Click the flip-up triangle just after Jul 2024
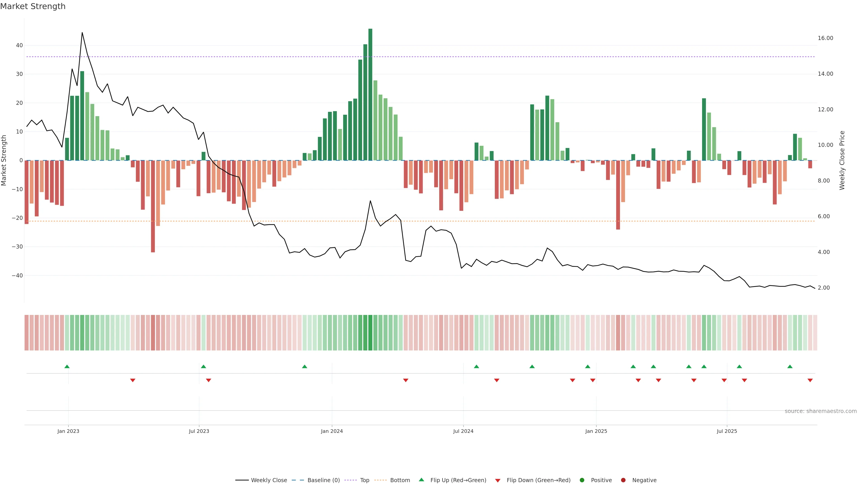 [476, 366]
